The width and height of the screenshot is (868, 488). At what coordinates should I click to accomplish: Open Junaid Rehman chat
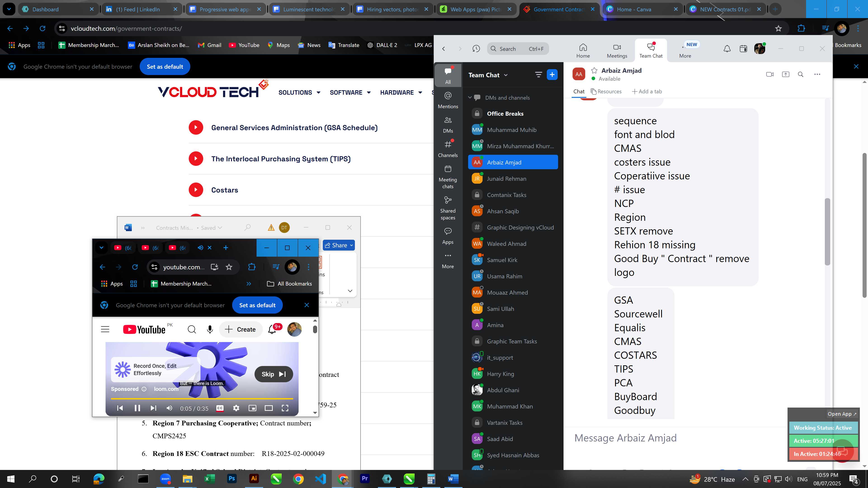[513, 179]
